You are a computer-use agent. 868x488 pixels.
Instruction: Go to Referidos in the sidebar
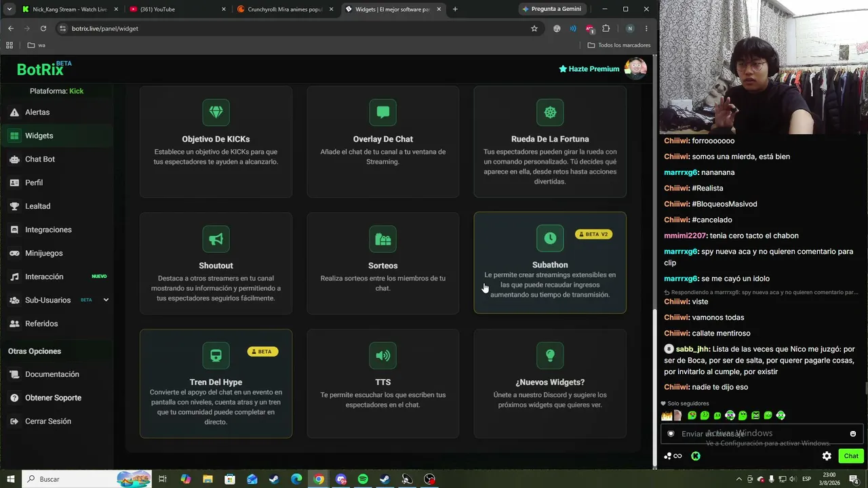[57, 323]
